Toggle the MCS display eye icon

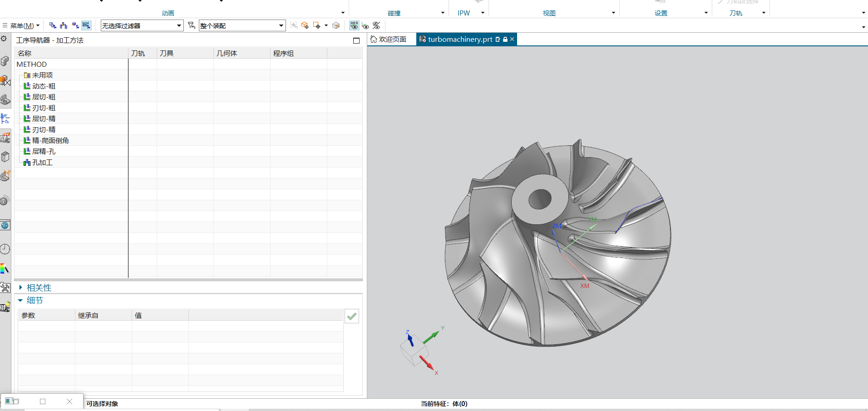354,25
